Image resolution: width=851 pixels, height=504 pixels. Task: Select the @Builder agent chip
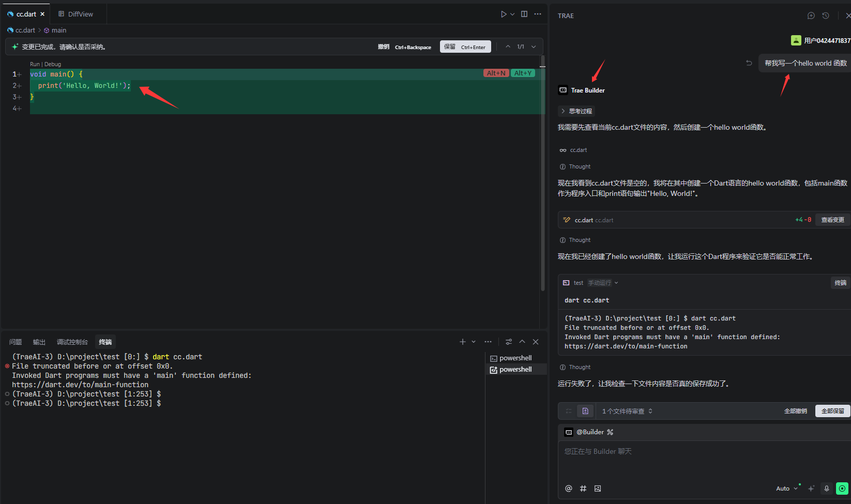tap(584, 432)
